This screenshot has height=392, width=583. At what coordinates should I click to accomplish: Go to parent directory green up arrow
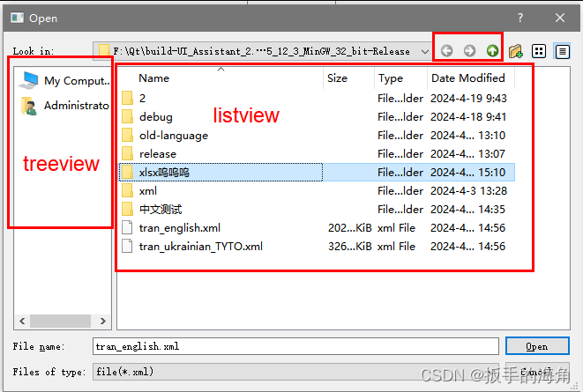(492, 50)
